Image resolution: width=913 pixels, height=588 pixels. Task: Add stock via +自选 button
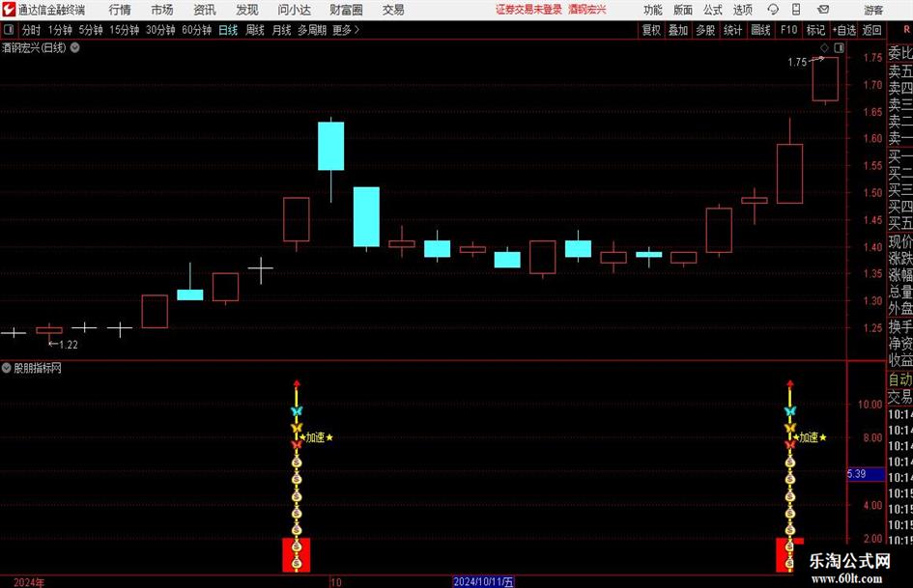pos(844,30)
